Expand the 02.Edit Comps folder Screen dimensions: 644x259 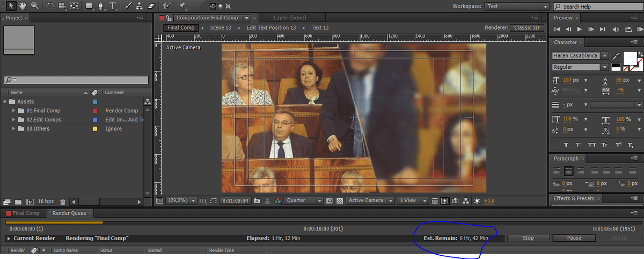click(14, 120)
